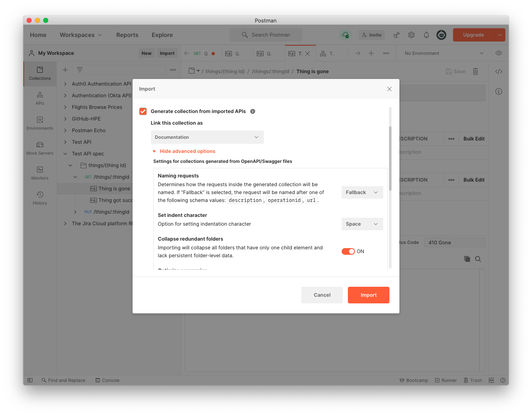Confirm with the orange Import button
Screen dimensions: 532x416
click(369, 295)
